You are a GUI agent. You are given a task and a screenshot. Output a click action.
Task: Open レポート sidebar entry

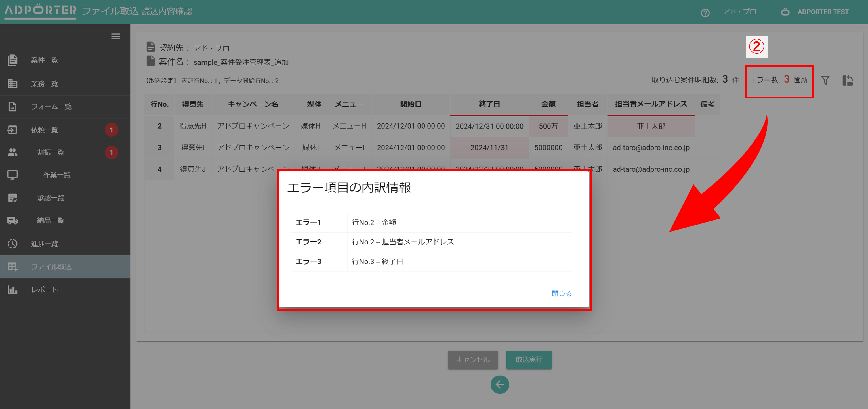tap(65, 290)
